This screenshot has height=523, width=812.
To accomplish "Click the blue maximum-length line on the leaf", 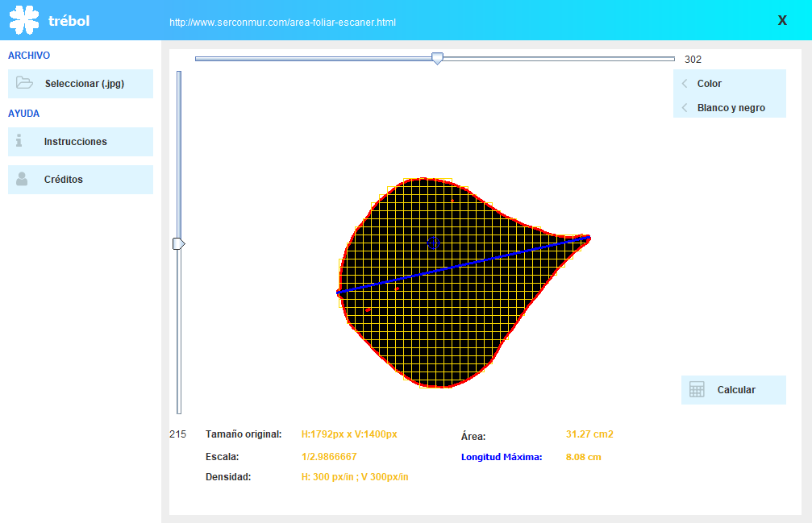I will point(464,265).
